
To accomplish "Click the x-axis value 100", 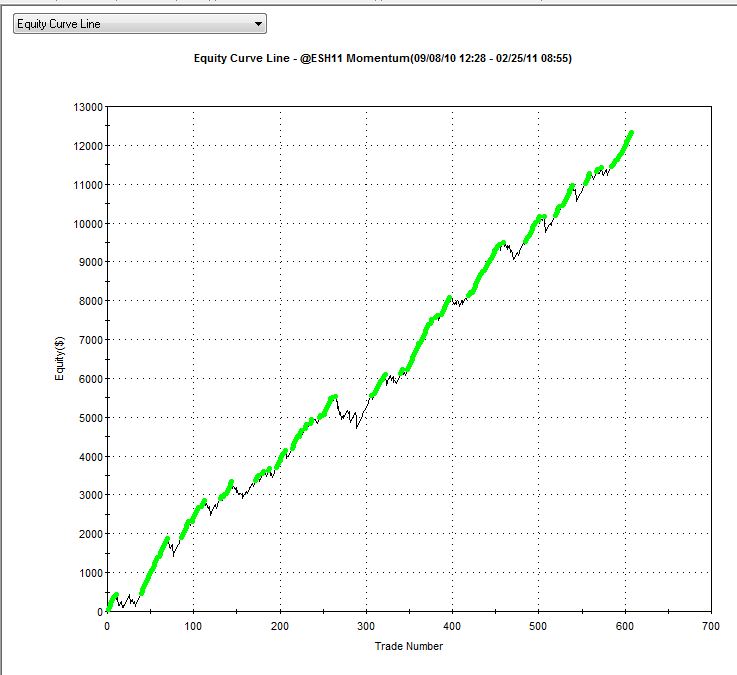I will tap(193, 626).
